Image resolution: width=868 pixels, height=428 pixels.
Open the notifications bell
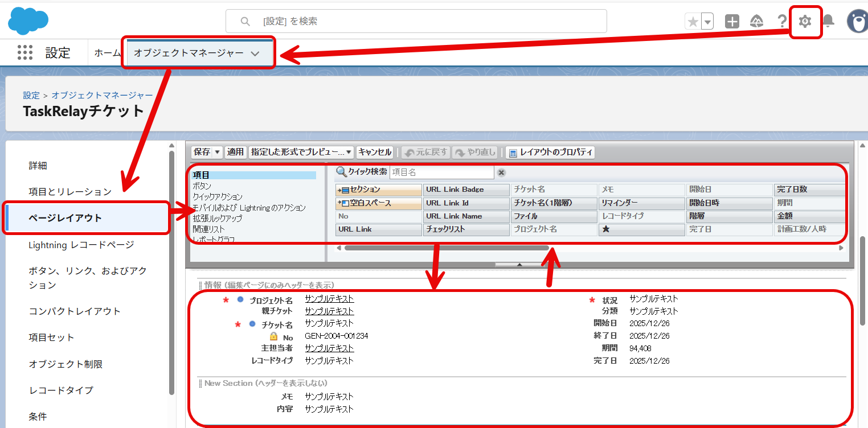[x=828, y=21]
